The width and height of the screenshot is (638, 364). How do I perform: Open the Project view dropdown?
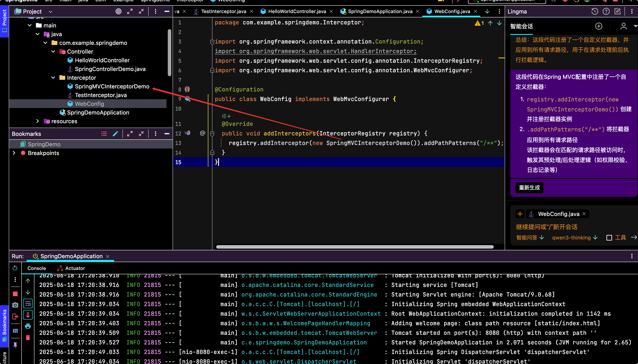pyautogui.click(x=51, y=12)
